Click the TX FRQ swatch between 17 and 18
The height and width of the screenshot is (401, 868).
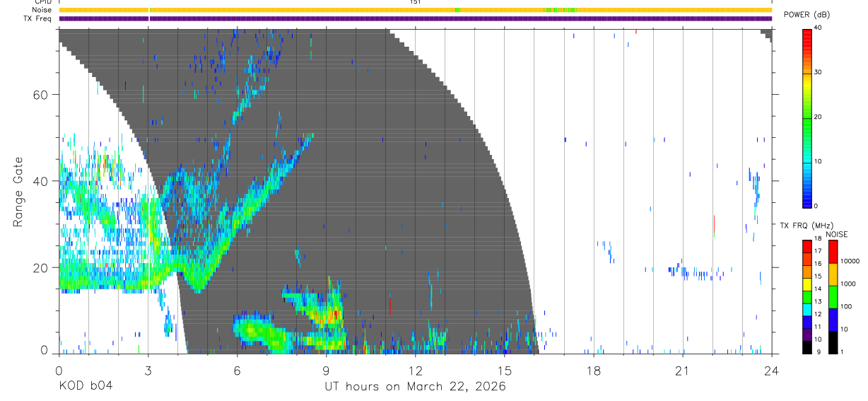pyautogui.click(x=807, y=246)
